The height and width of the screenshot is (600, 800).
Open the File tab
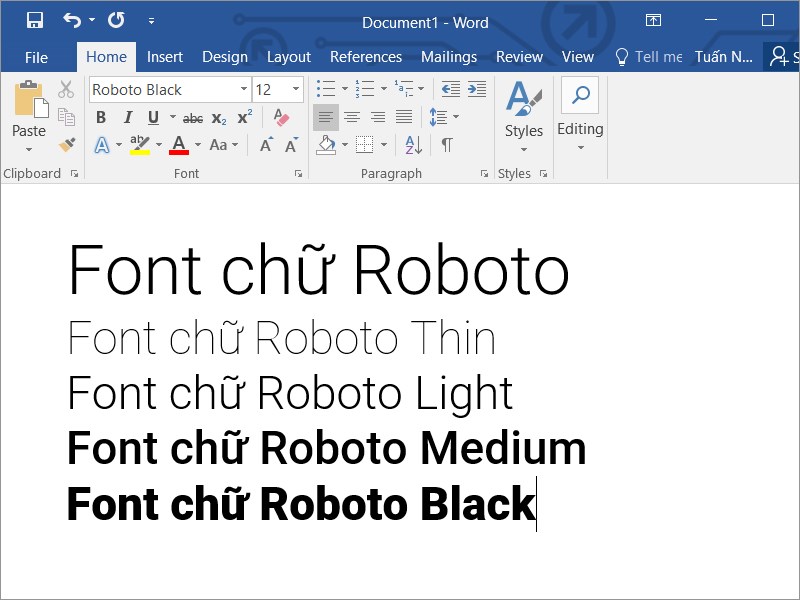[36, 57]
